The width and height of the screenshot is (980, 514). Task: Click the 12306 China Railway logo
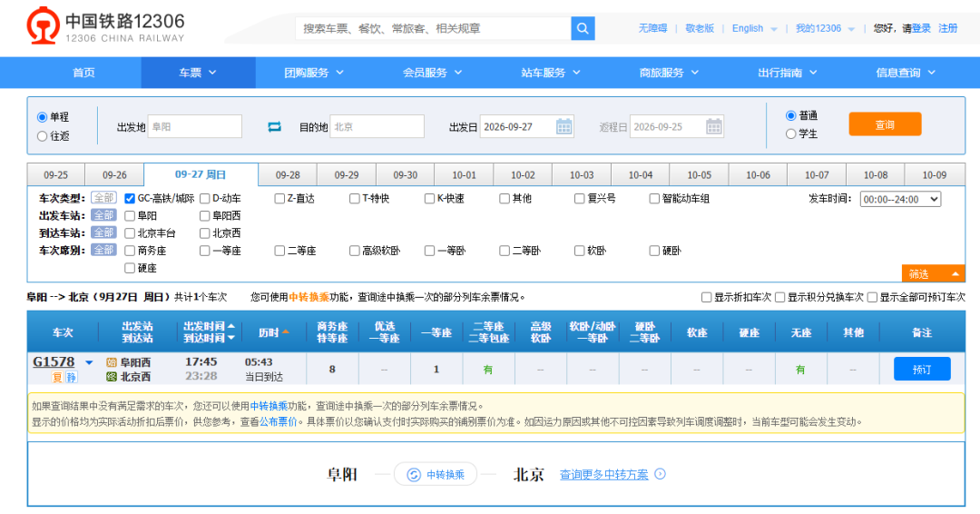point(105,25)
